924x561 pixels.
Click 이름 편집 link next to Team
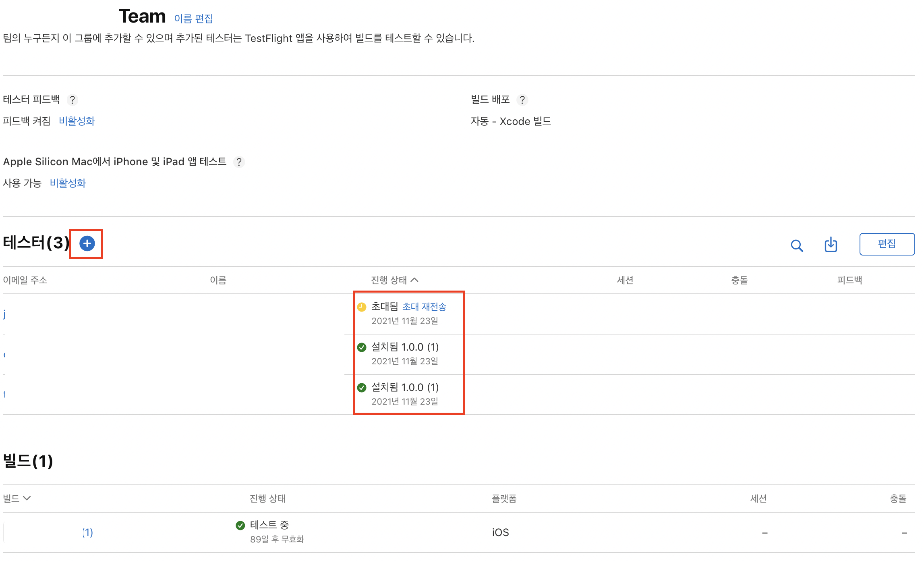coord(193,19)
